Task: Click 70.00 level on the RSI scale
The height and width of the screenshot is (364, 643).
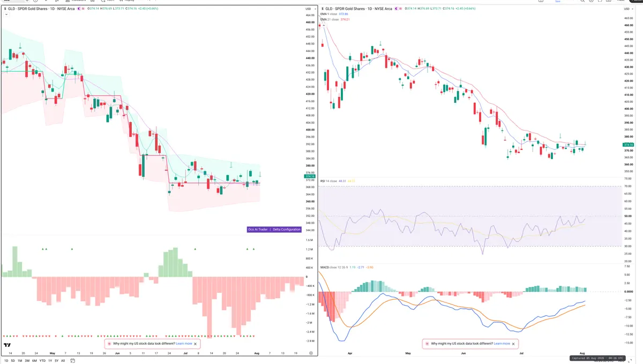Action: pos(628,186)
